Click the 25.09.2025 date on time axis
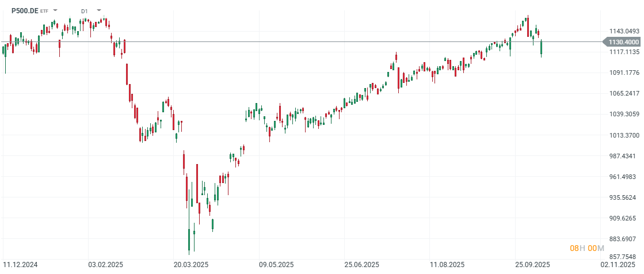Screen dimensions: 644x274 tap(532, 265)
